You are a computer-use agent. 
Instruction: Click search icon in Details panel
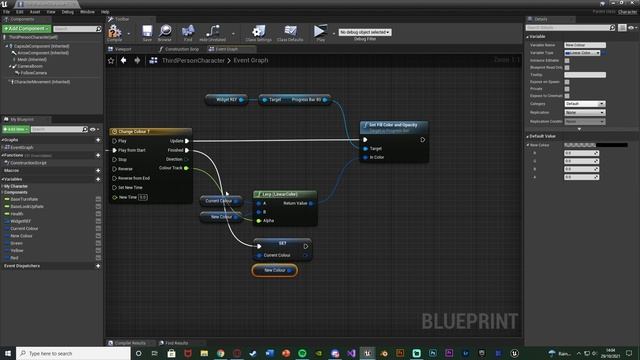tap(612, 28)
